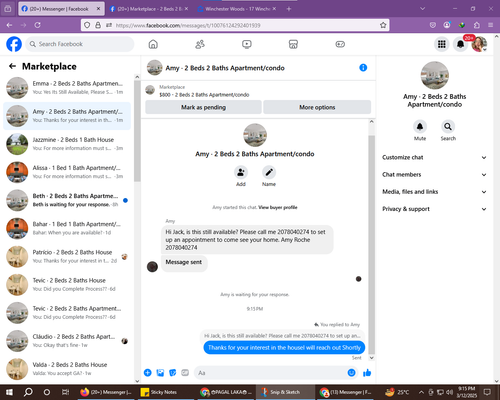Select Messenger Facebook browser tab
This screenshot has width=500, height=400.
tap(61, 9)
